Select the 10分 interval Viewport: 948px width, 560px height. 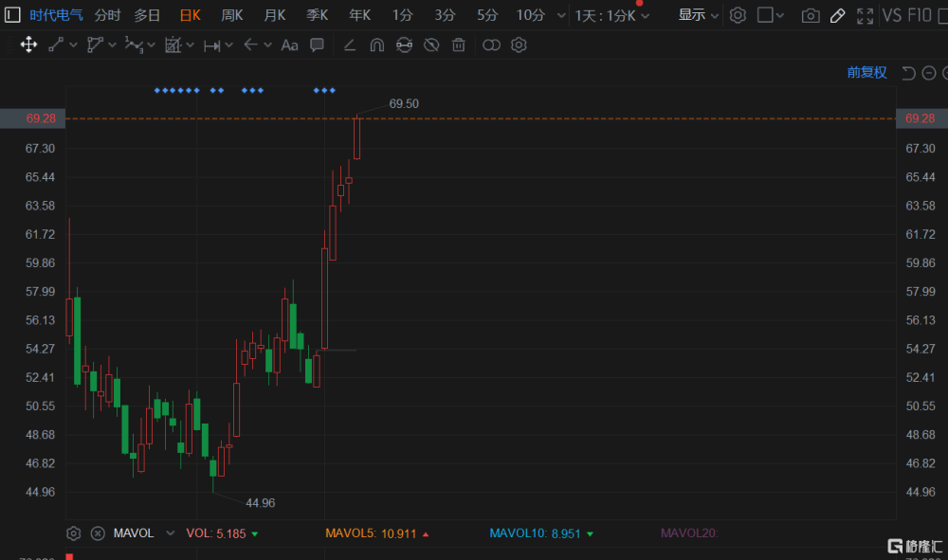click(530, 15)
